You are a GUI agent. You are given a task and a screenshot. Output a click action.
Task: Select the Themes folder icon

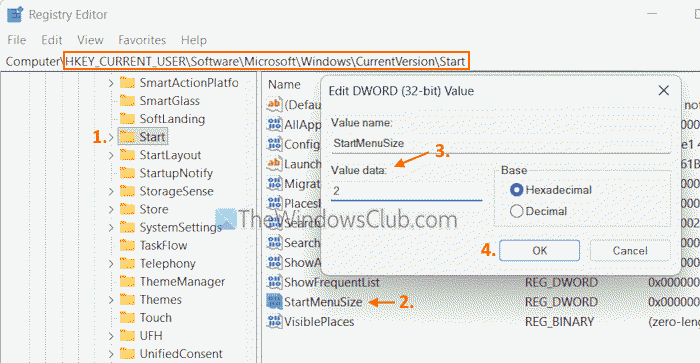tap(127, 300)
